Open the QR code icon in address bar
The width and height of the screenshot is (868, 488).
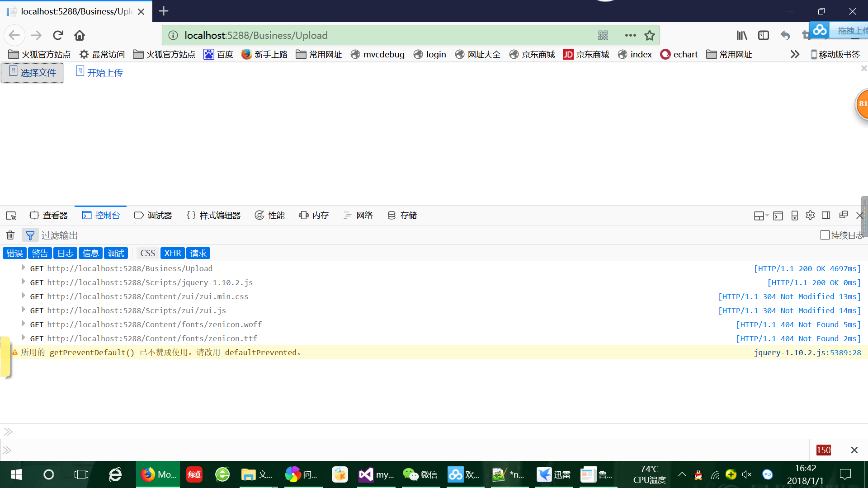(x=603, y=35)
